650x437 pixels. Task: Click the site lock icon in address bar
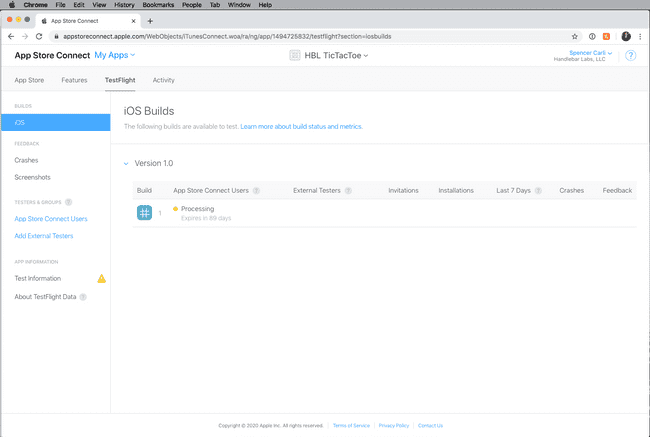57,36
